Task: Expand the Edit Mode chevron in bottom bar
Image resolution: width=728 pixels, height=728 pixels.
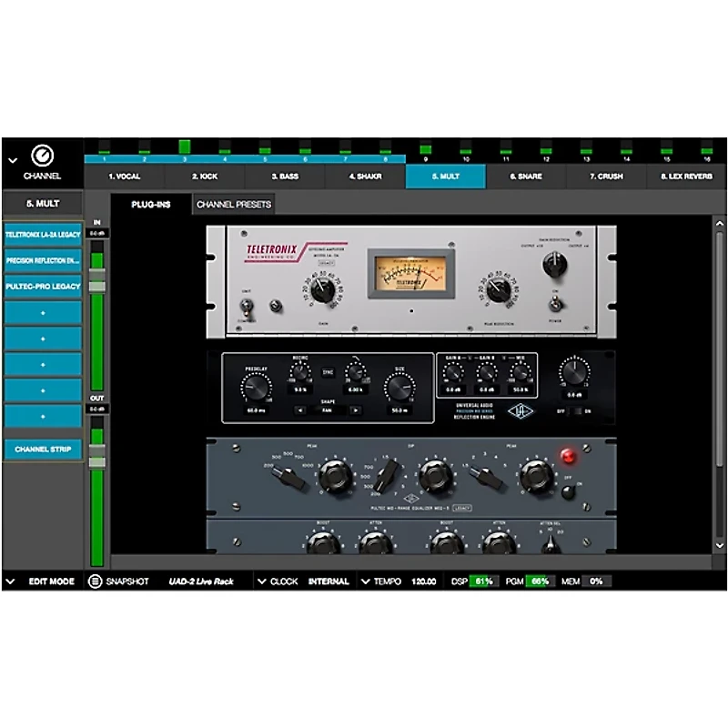Action: [x=11, y=581]
